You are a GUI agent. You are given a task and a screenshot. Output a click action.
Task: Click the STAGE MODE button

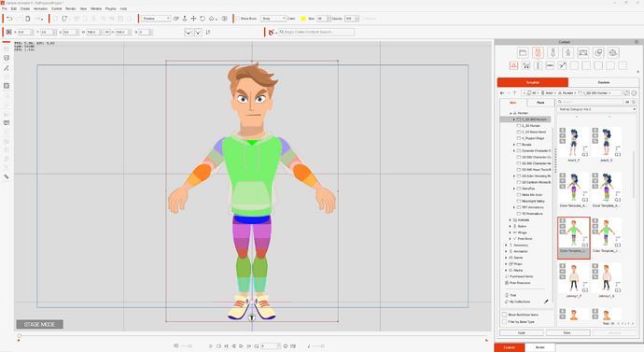pyautogui.click(x=39, y=325)
